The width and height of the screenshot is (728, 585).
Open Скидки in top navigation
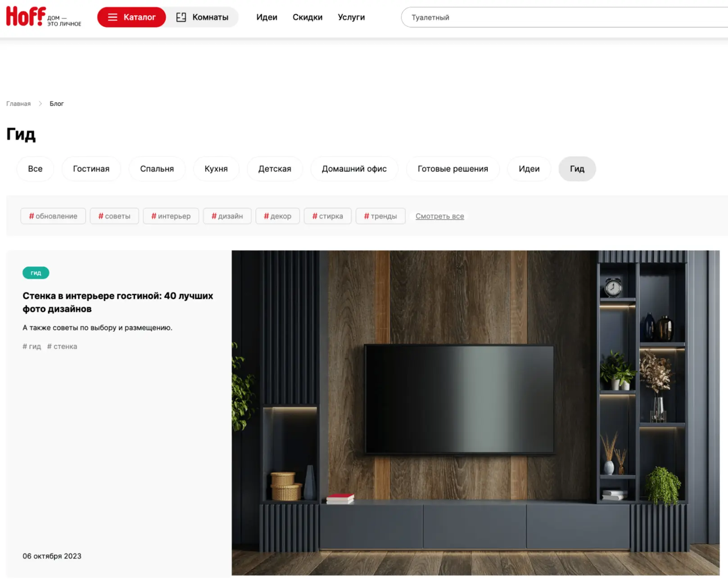click(307, 17)
